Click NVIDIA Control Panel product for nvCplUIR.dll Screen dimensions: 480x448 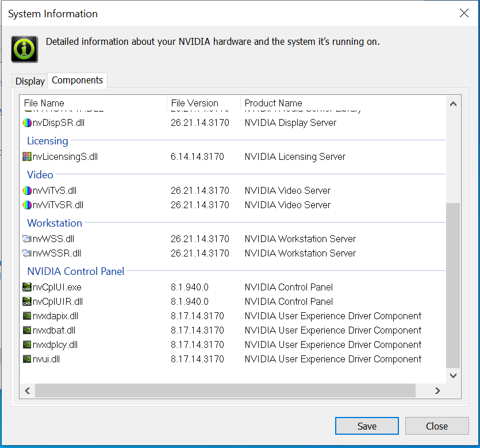click(289, 301)
